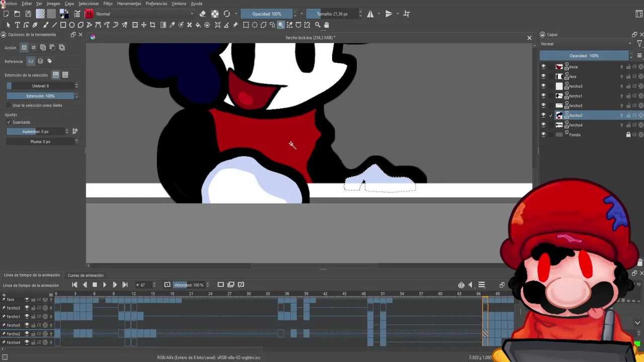This screenshot has width=644, height=362.
Task: Stop animation playback
Action: tap(95, 285)
